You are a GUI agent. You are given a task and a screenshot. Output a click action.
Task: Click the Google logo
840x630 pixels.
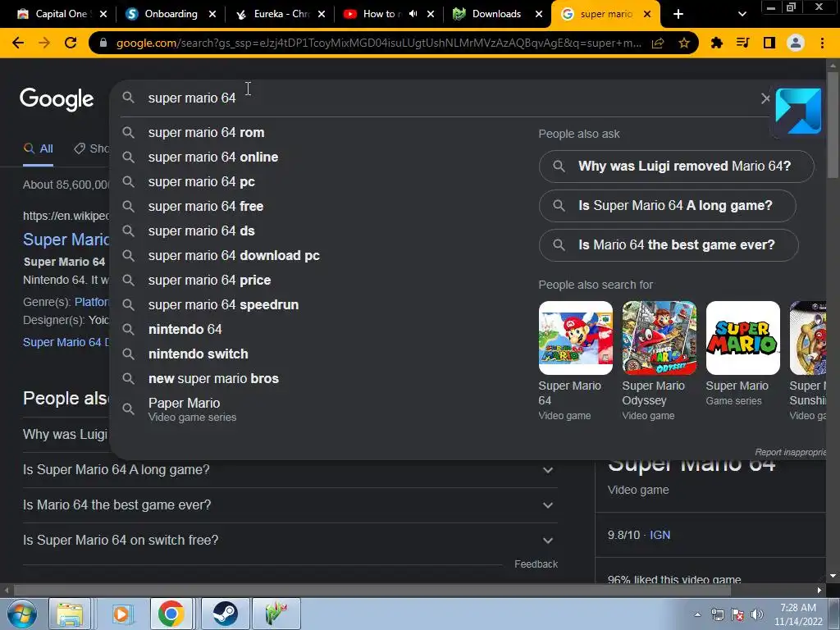pyautogui.click(x=57, y=99)
